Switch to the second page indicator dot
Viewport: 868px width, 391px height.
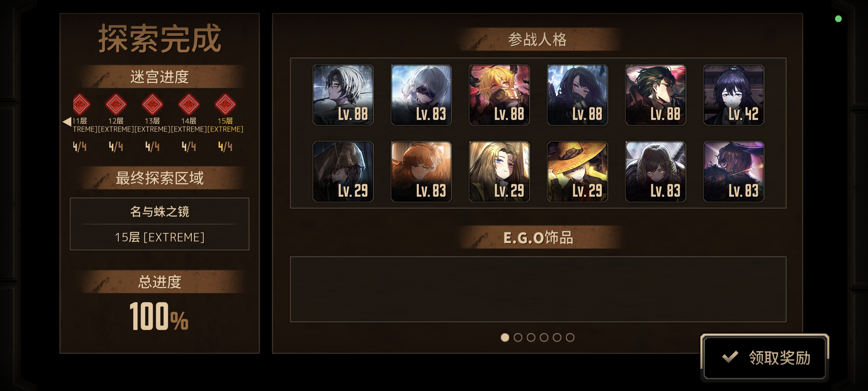coord(518,337)
